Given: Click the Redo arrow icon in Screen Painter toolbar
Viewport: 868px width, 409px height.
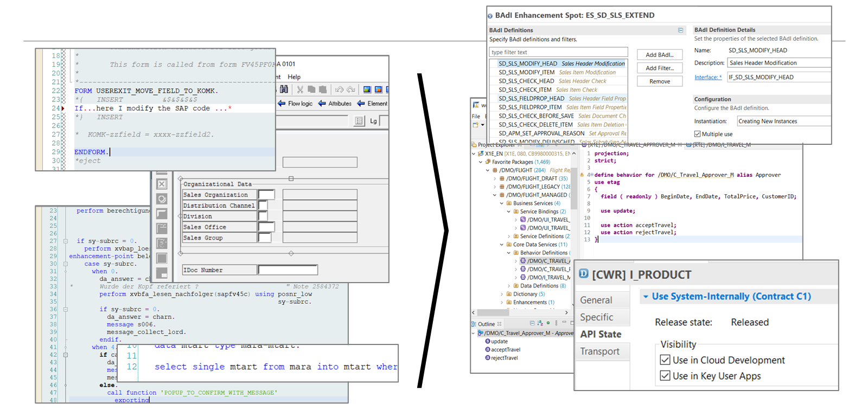Looking at the screenshot, I should [x=351, y=89].
